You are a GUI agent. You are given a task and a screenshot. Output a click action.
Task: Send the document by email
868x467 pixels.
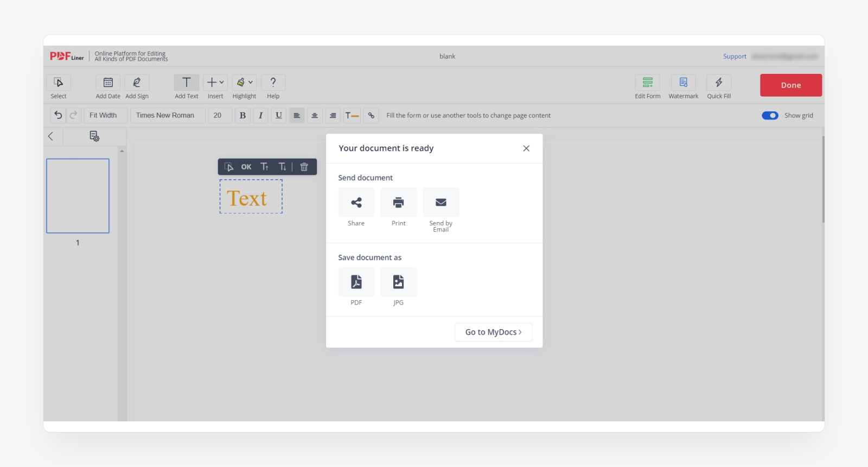441,203
